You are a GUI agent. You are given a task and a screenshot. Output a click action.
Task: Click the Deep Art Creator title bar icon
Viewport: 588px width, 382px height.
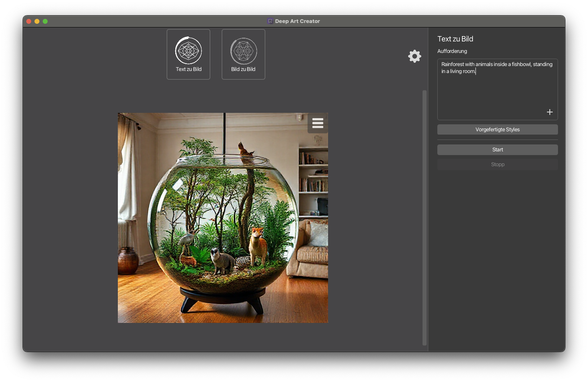270,21
